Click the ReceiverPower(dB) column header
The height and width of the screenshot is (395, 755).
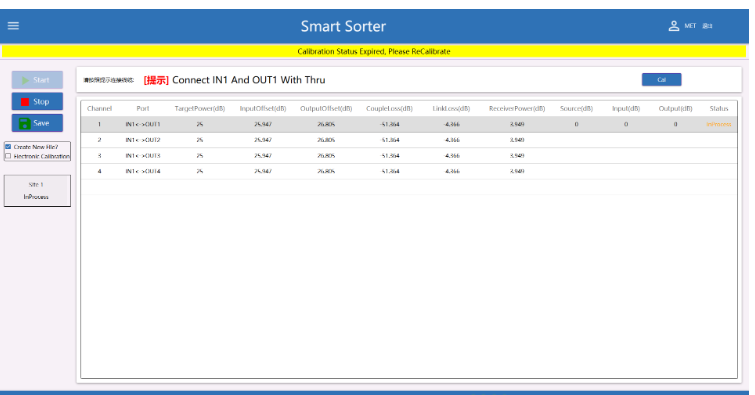tap(517, 108)
